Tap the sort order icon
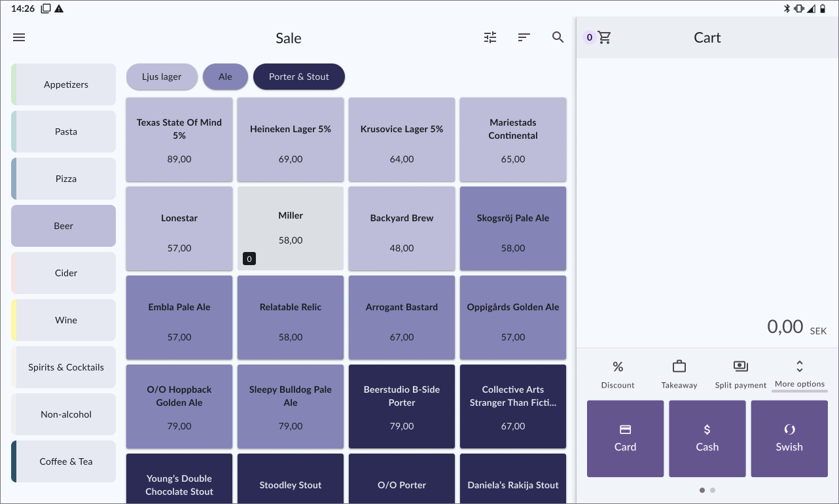Screen dimensions: 839x504 524,37
